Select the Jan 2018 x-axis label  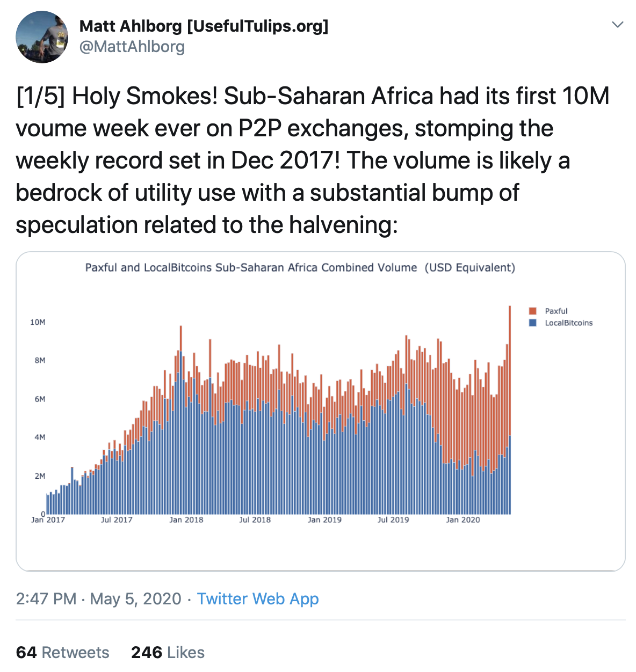point(186,520)
